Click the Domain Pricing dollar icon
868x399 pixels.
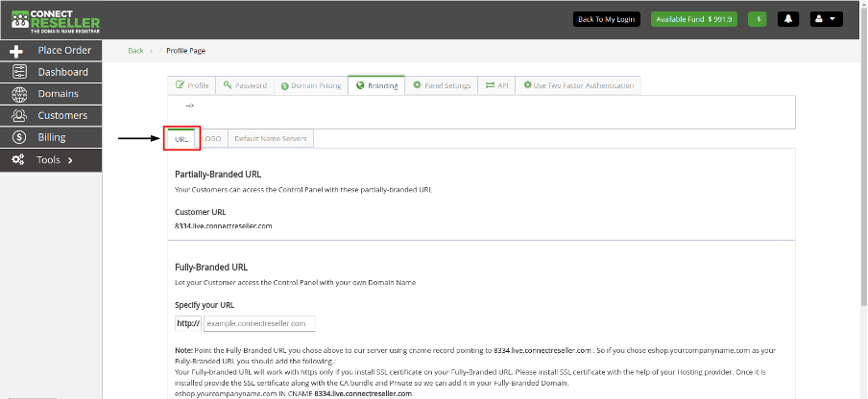(284, 86)
